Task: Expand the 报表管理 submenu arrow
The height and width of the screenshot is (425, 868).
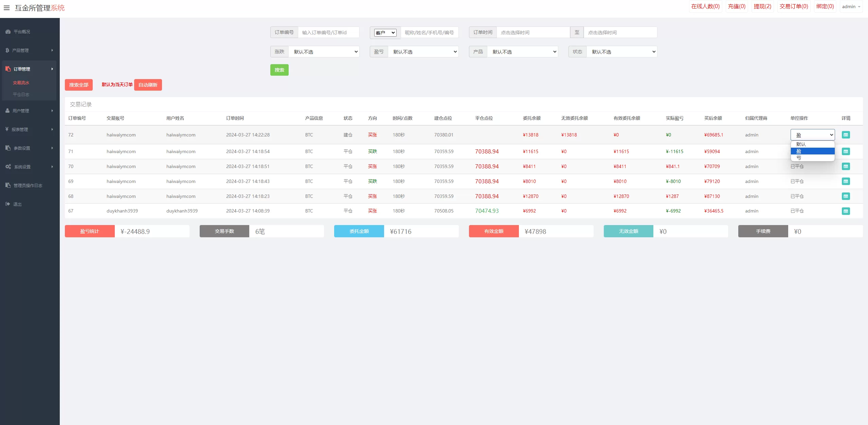Action: click(x=52, y=129)
